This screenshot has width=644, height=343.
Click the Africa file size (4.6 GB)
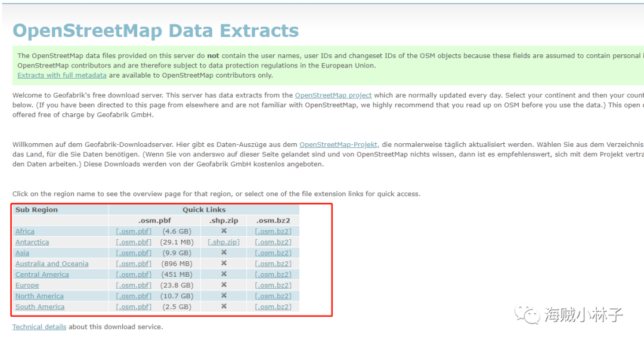coord(177,231)
